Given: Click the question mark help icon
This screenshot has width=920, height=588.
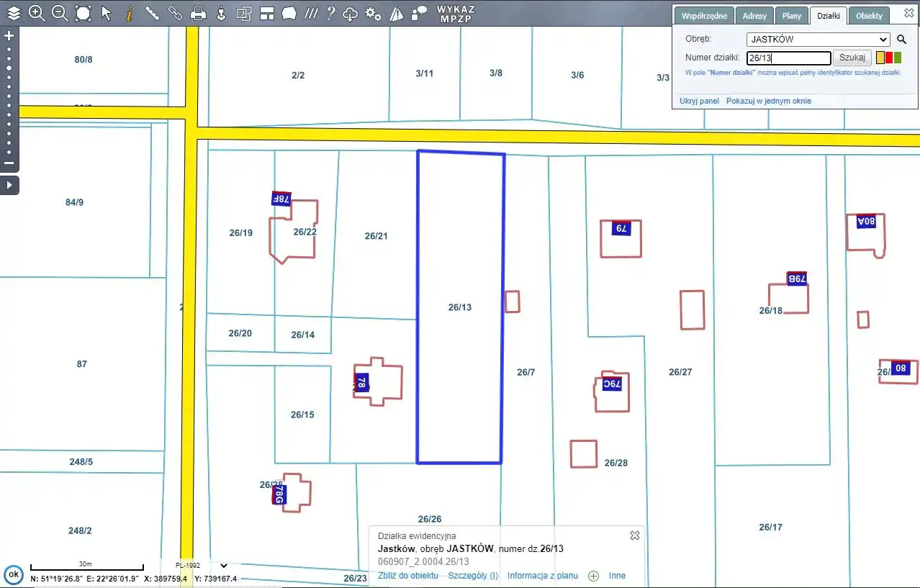Looking at the screenshot, I should pyautogui.click(x=330, y=13).
